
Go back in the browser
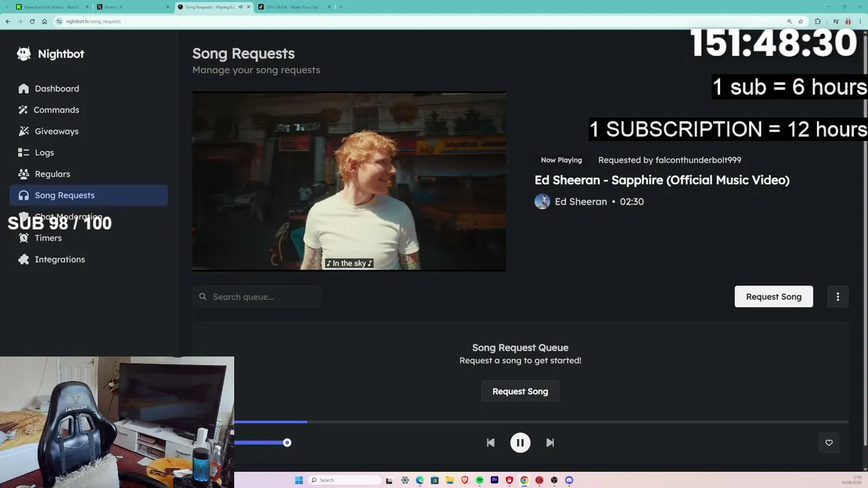click(8, 21)
